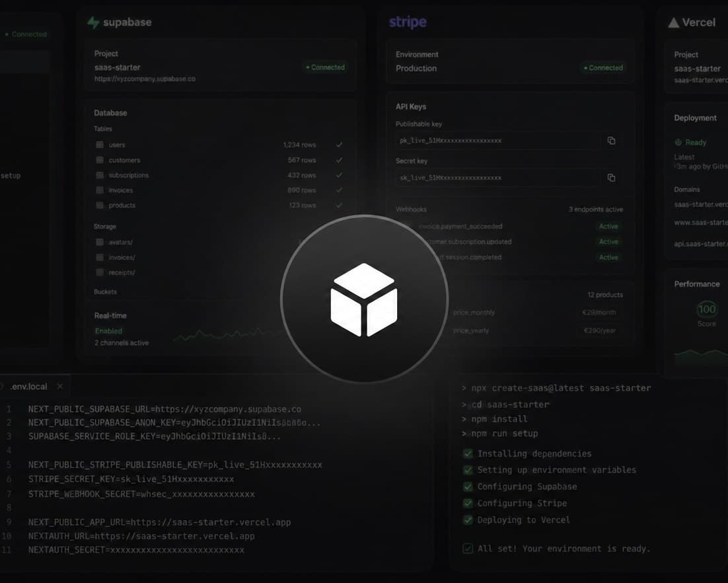Click 2 channels active text
728x583 pixels.
(122, 343)
